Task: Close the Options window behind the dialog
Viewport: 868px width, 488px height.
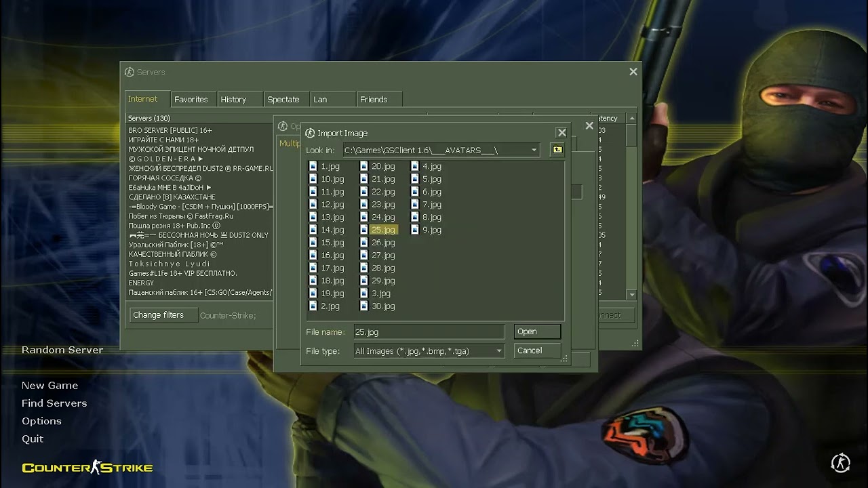Action: [589, 125]
